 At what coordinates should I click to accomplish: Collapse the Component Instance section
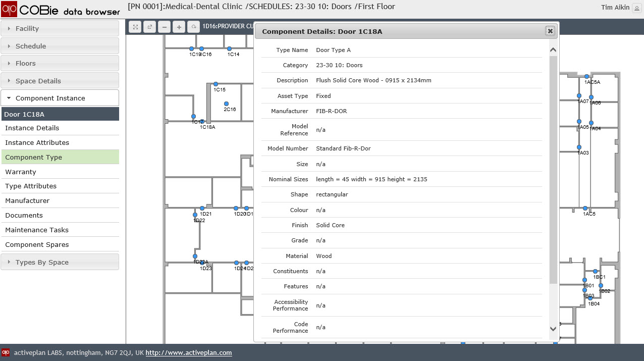pyautogui.click(x=60, y=98)
